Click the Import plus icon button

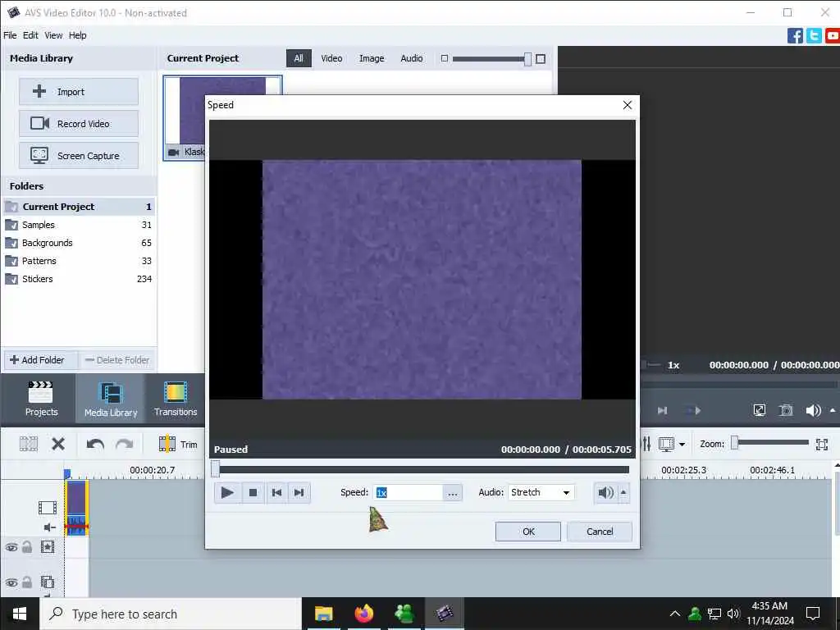tap(79, 92)
